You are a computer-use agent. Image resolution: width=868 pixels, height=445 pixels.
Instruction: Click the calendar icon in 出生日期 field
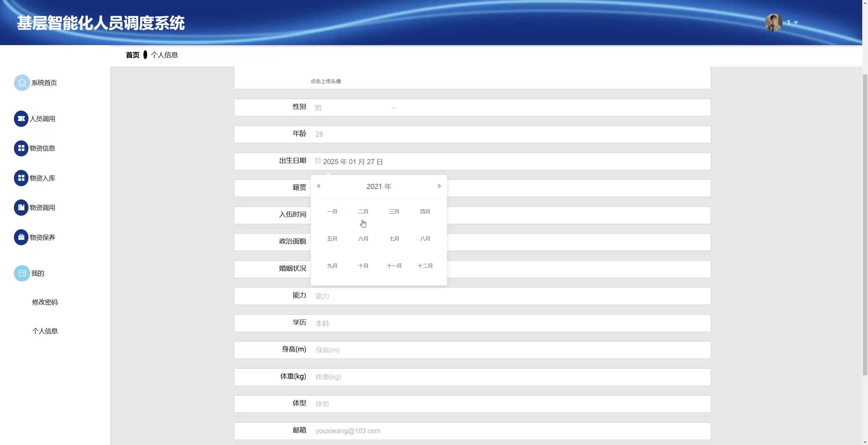click(318, 161)
